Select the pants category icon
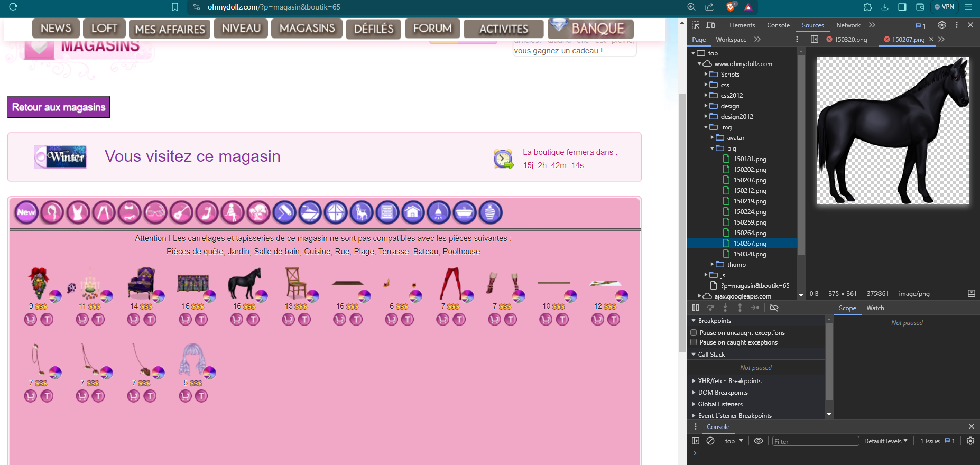 [x=104, y=212]
